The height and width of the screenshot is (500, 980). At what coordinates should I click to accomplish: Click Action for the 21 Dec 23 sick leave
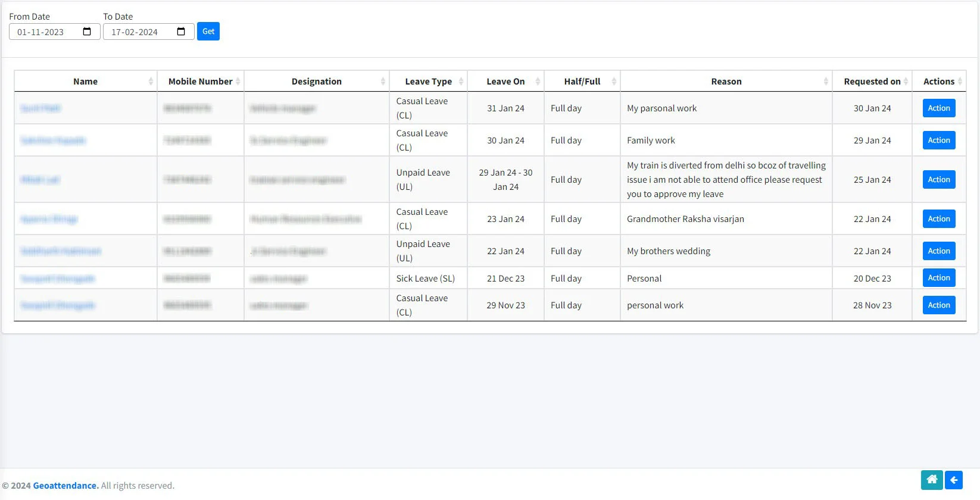(x=938, y=278)
